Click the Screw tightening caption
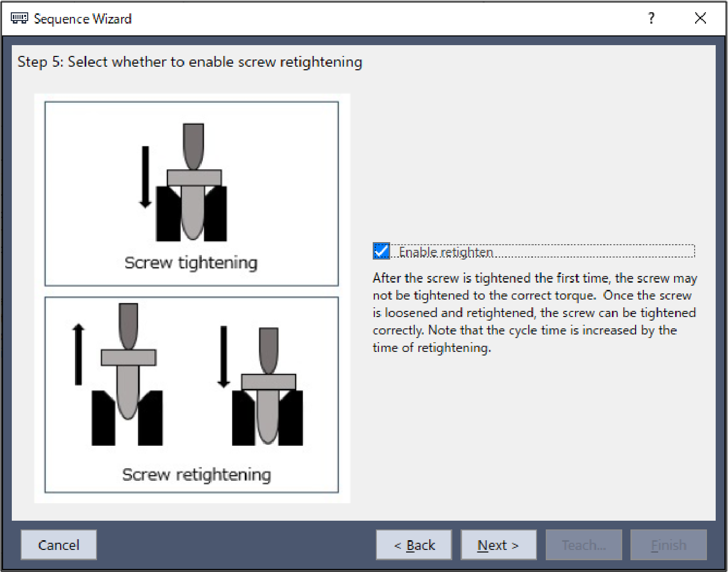The width and height of the screenshot is (728, 572). tap(191, 263)
